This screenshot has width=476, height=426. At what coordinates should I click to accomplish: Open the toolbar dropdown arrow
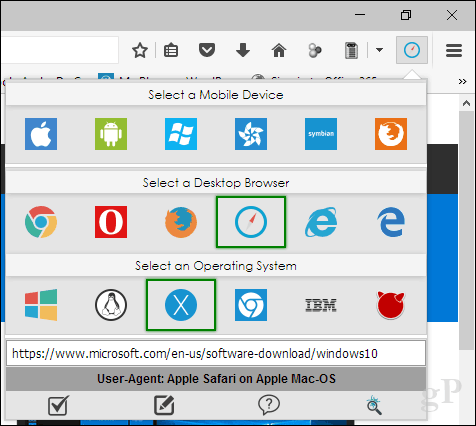(x=379, y=50)
